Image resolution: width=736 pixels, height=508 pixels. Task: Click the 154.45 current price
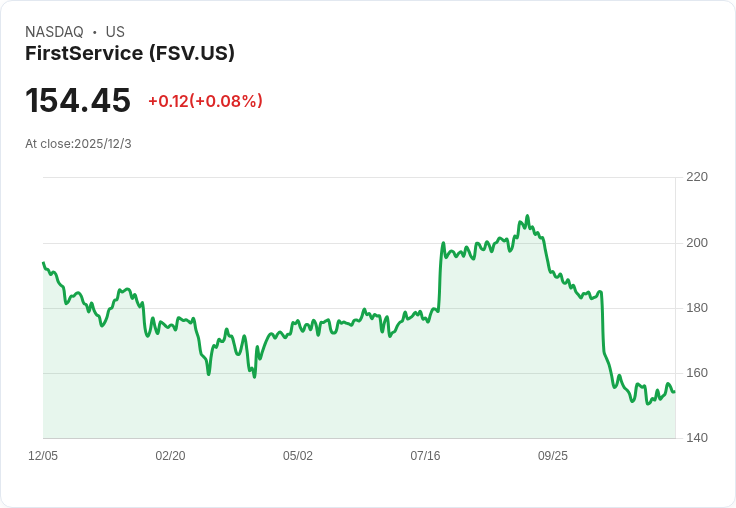[78, 101]
